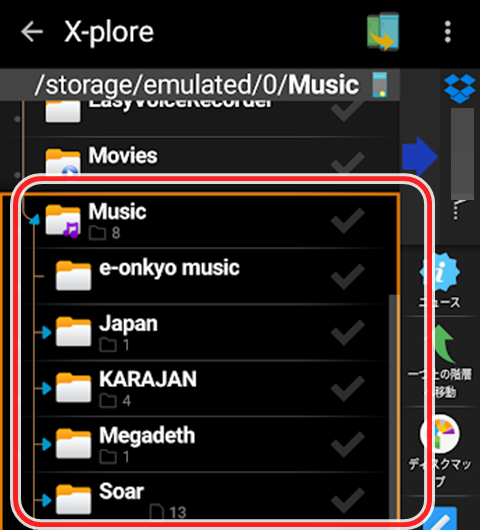Image resolution: width=480 pixels, height=530 pixels.
Task: Open the Disk Map pie chart icon
Action: pyautogui.click(x=440, y=434)
